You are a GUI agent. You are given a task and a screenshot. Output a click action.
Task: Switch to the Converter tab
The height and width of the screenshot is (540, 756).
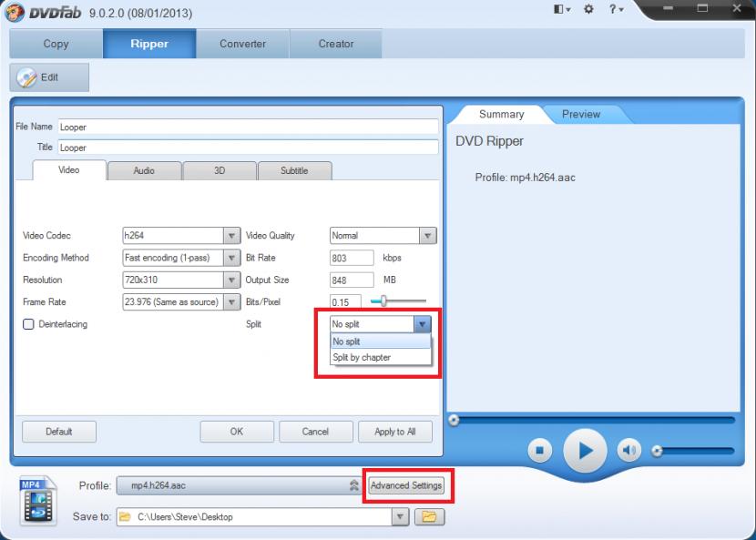coord(242,44)
